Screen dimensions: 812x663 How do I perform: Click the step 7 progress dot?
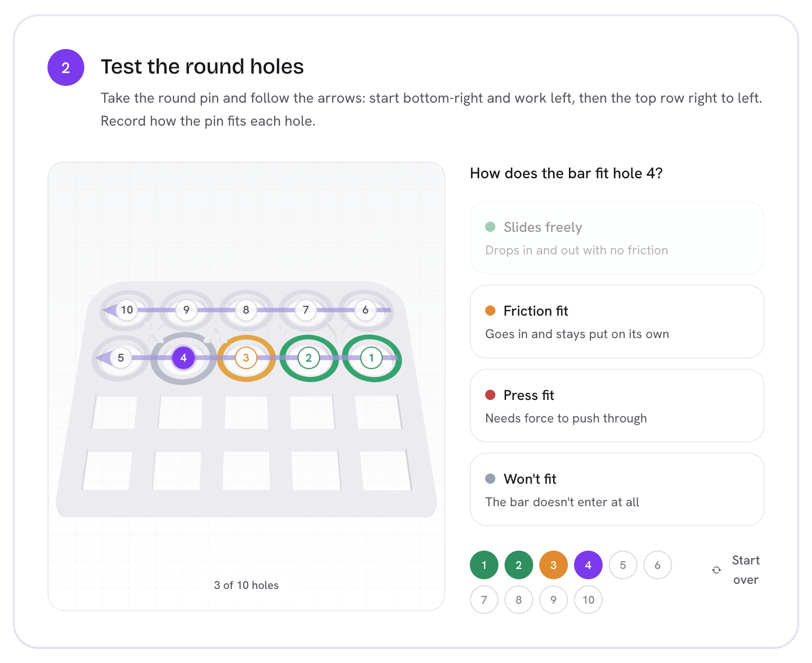point(484,600)
